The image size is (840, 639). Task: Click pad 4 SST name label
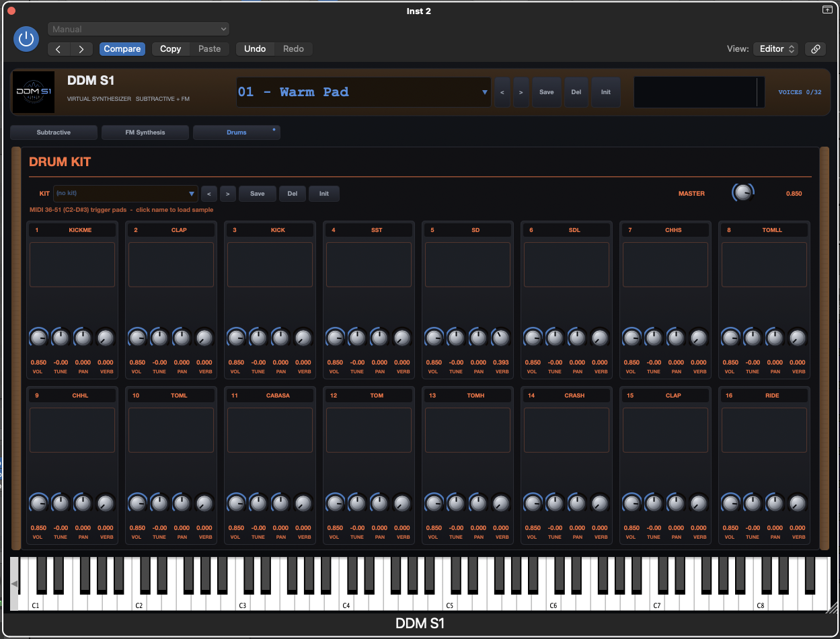coord(377,230)
